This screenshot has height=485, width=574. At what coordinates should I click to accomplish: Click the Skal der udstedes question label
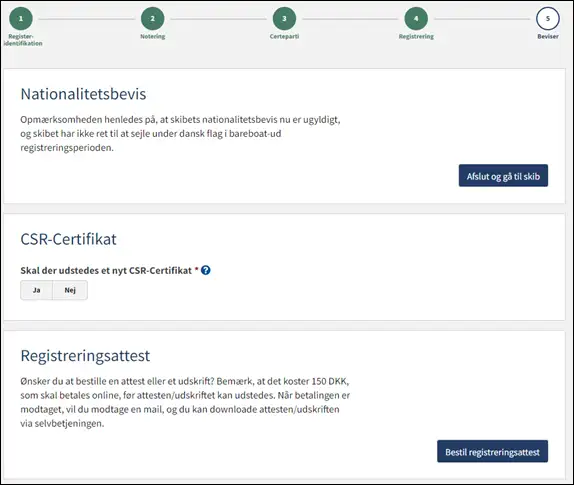(106, 271)
